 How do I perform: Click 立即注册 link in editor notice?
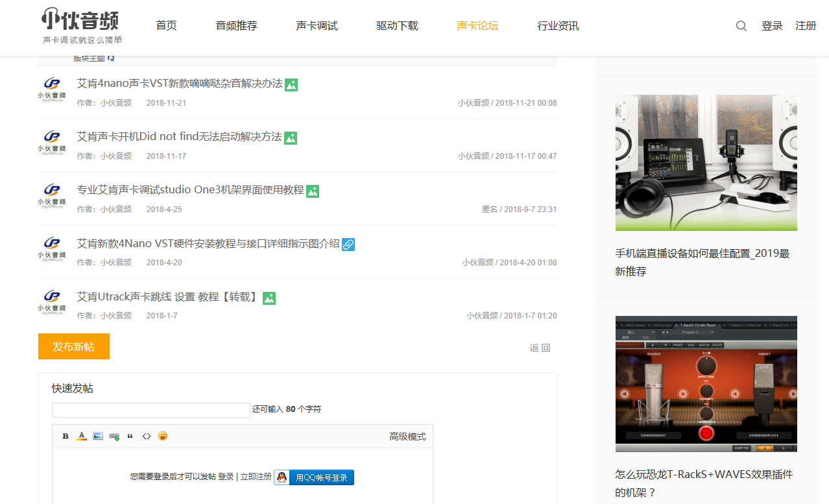tap(256, 477)
